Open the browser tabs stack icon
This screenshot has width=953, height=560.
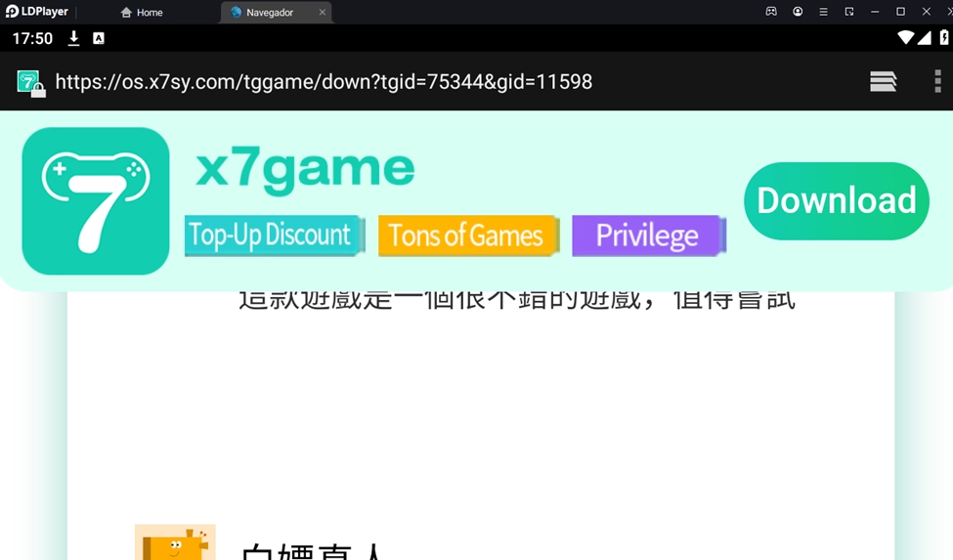(883, 81)
